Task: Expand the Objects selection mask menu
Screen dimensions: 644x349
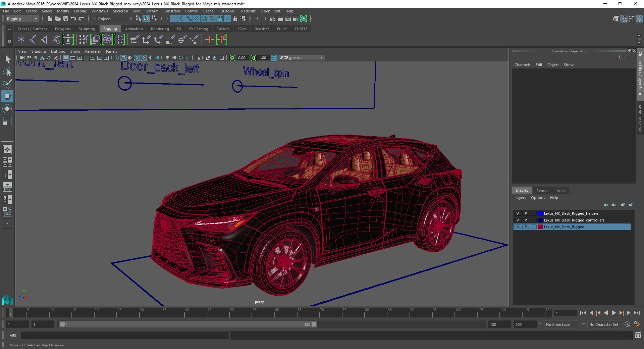Action: click(x=94, y=19)
